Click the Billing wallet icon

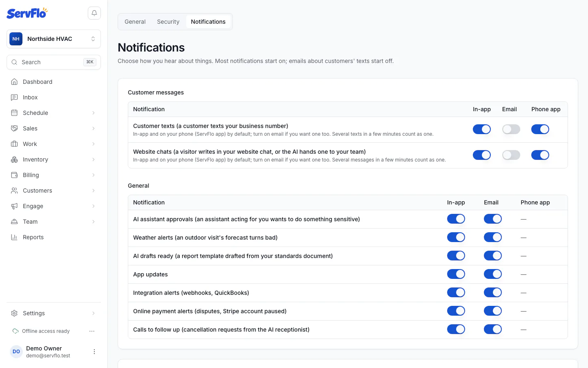(x=14, y=175)
